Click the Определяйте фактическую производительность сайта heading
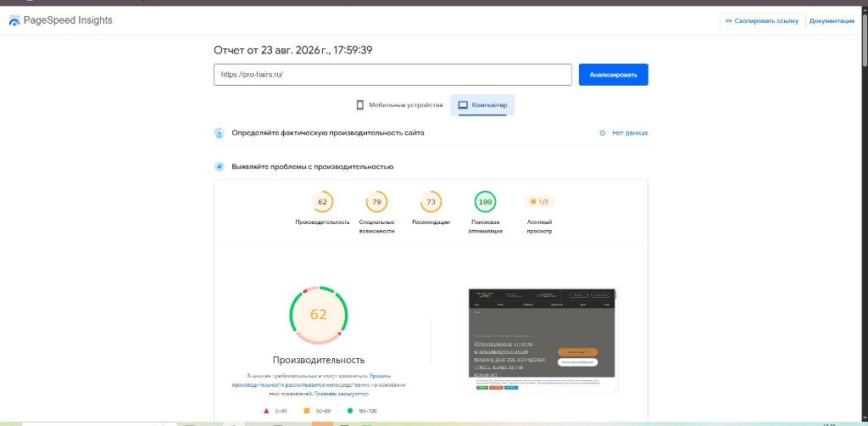The width and height of the screenshot is (868, 426). [328, 133]
